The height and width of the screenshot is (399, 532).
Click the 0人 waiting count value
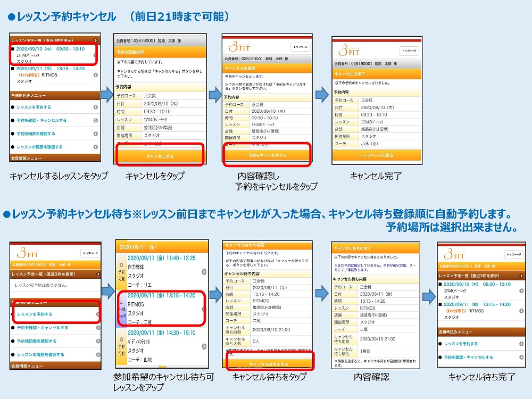click(256, 341)
